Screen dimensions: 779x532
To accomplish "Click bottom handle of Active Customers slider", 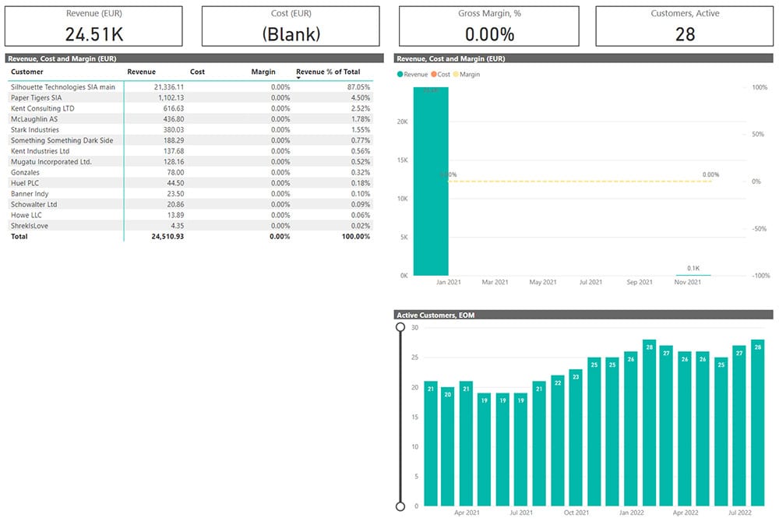I will pyautogui.click(x=400, y=506).
